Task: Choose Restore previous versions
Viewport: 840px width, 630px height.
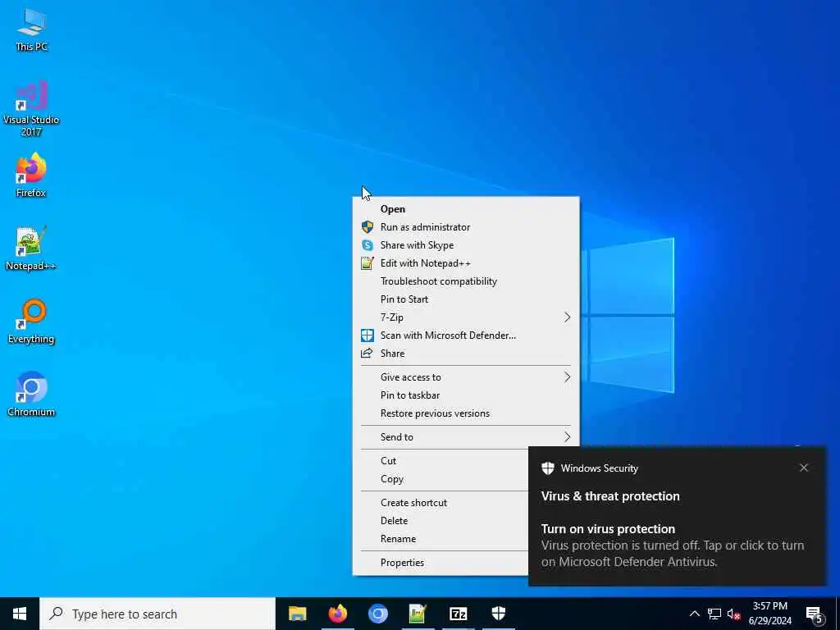Action: (466, 413)
